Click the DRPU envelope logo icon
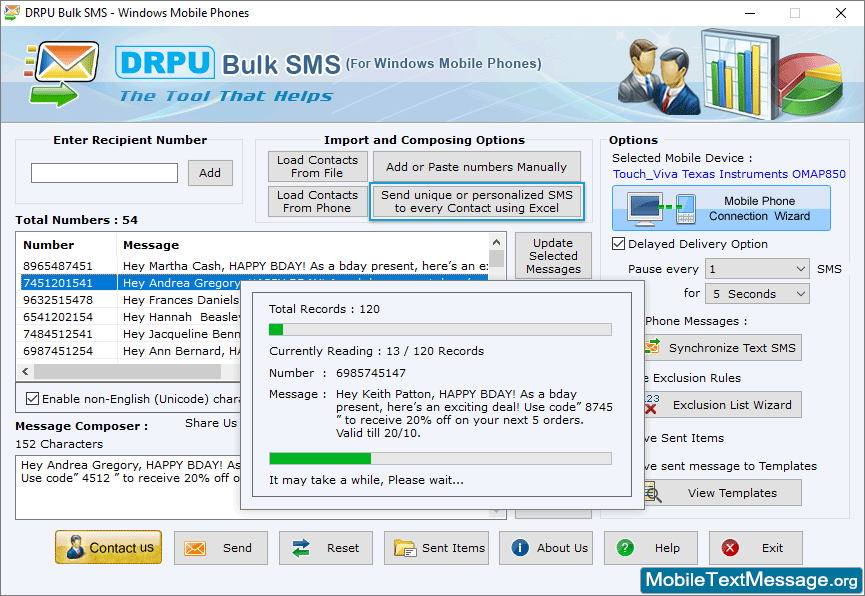This screenshot has height=596, width=865. point(61,74)
